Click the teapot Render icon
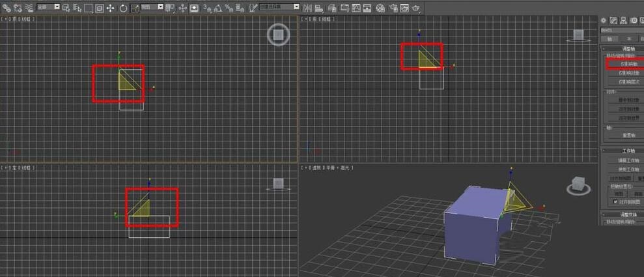Image resolution: width=644 pixels, height=277 pixels. (415, 8)
